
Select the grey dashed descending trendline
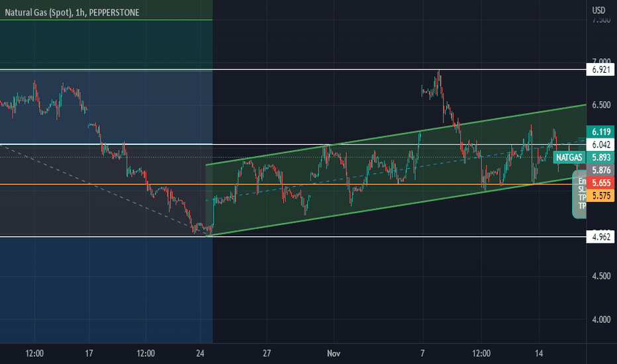(x=103, y=191)
